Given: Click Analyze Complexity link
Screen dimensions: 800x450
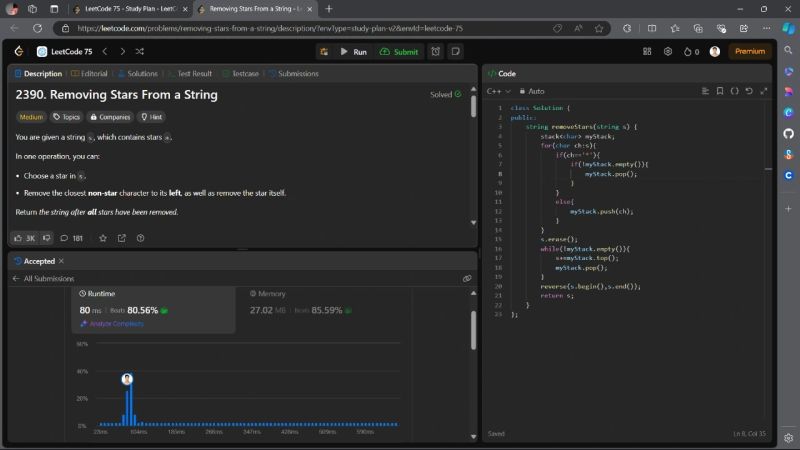Looking at the screenshot, I should pos(114,323).
